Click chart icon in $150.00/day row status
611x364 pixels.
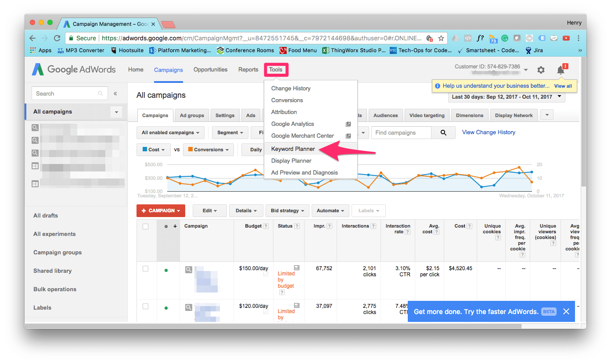(x=297, y=268)
